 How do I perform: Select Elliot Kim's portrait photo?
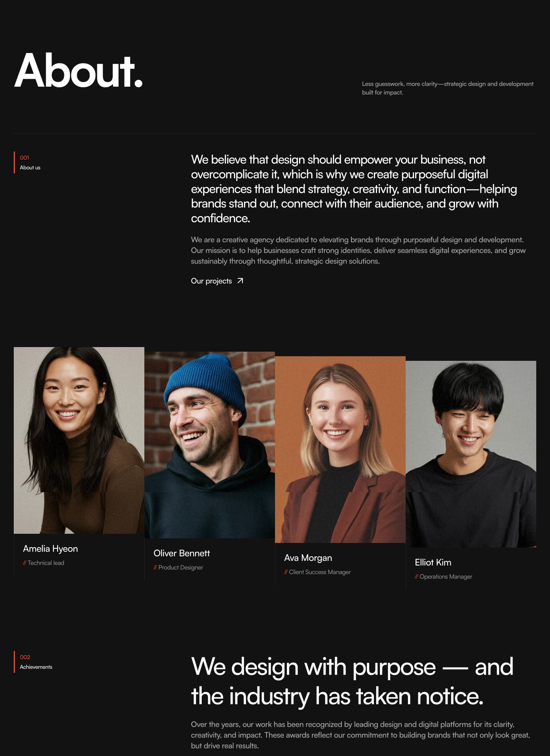(471, 454)
